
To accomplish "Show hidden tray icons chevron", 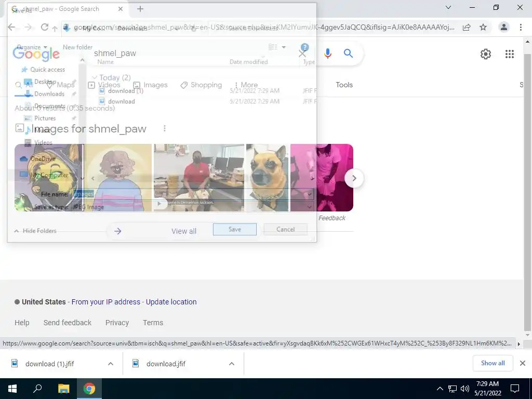I will 440,389.
